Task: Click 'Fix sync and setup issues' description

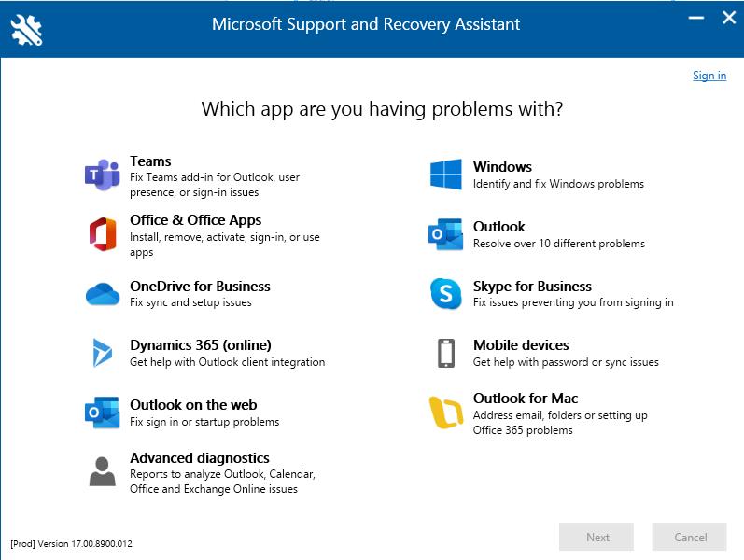Action: [190, 302]
